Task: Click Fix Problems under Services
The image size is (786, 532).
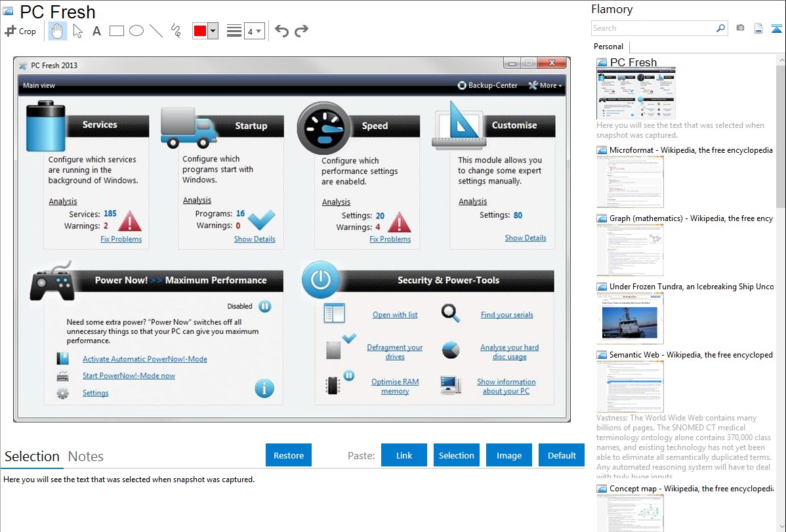Action: pyautogui.click(x=121, y=239)
